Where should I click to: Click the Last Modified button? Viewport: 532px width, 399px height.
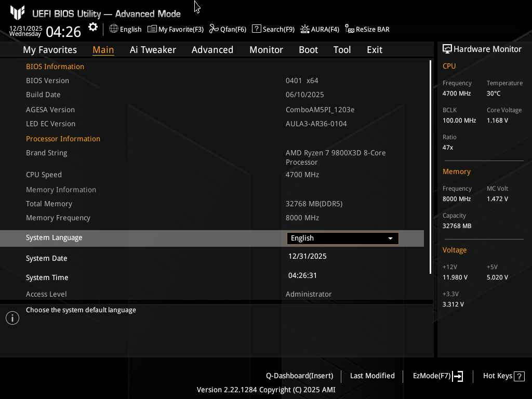click(372, 376)
